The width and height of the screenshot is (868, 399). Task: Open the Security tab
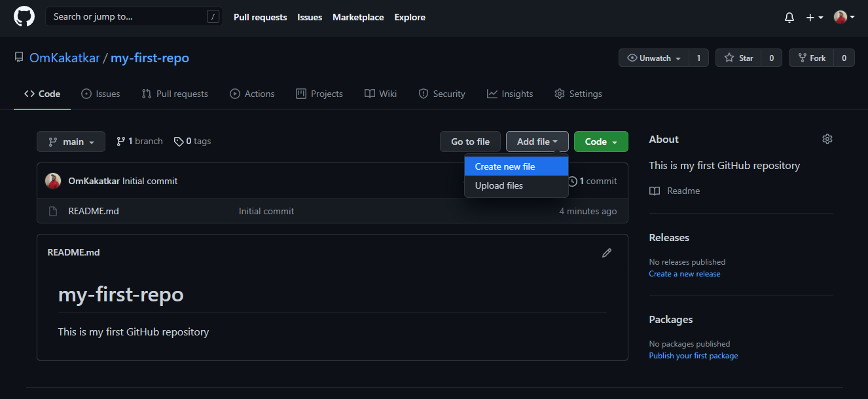442,94
